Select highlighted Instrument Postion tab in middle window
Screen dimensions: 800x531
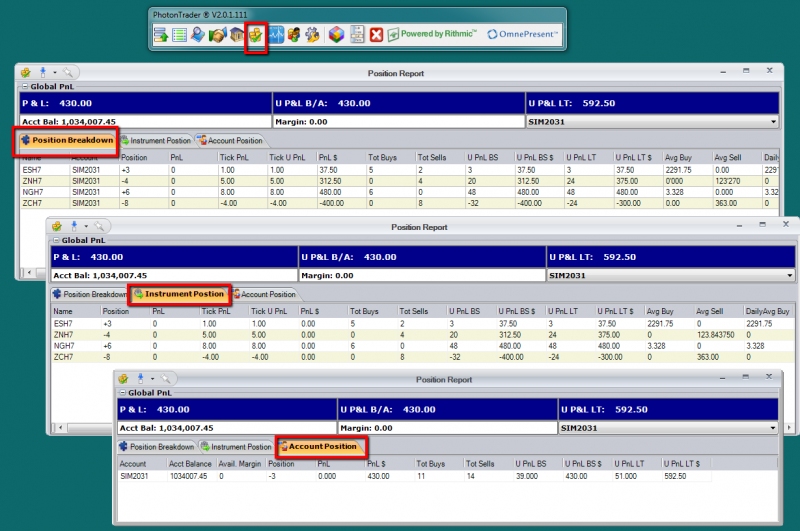pyautogui.click(x=179, y=294)
